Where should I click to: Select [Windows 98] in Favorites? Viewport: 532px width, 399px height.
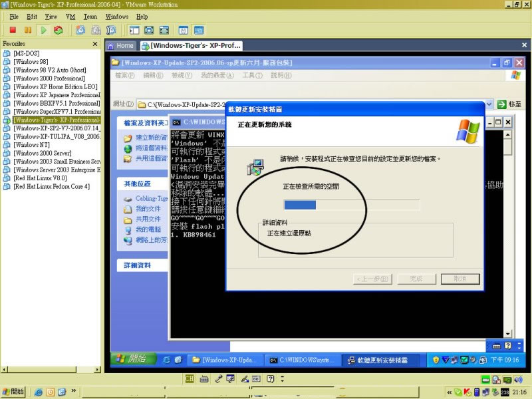[31, 62]
